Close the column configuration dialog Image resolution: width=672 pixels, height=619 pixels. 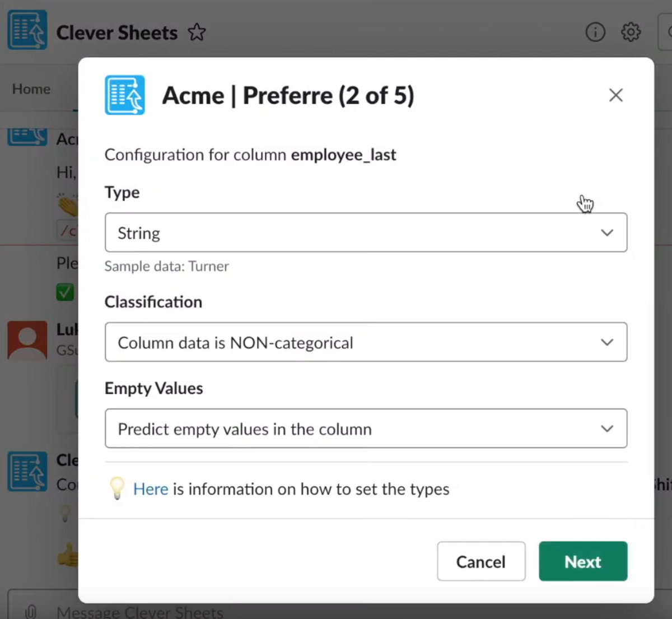point(616,95)
